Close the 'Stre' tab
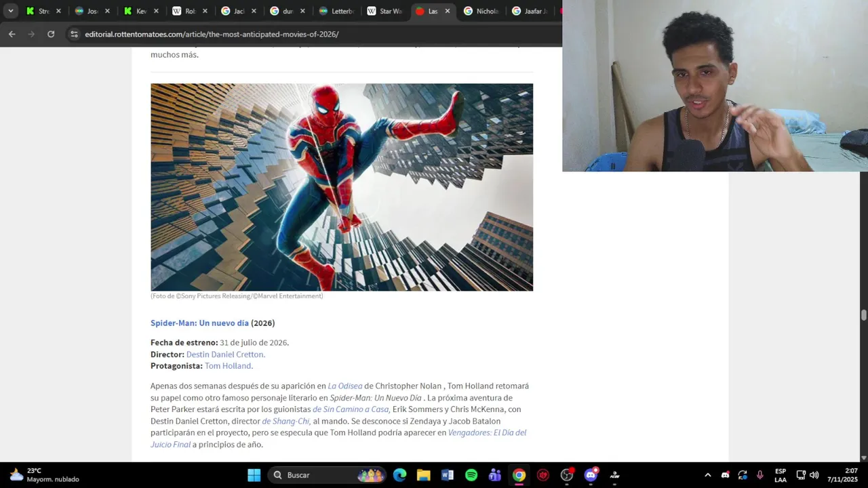868x488 pixels. (58, 11)
